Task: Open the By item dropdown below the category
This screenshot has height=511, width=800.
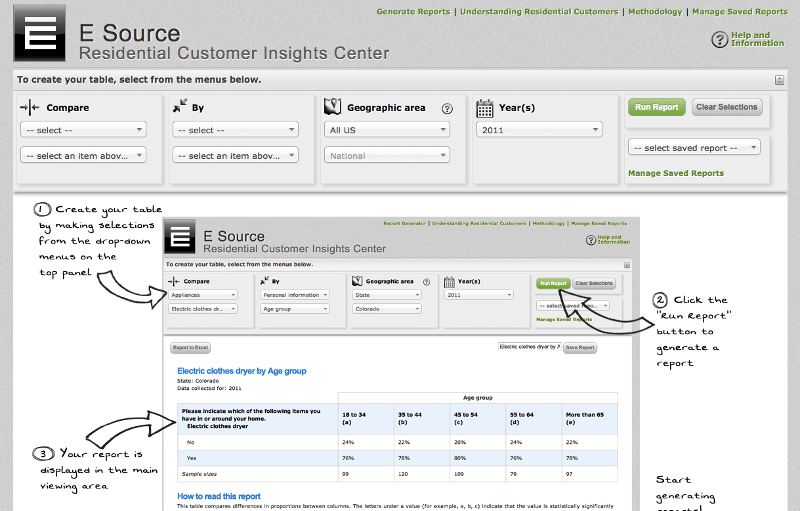Action: pos(235,155)
